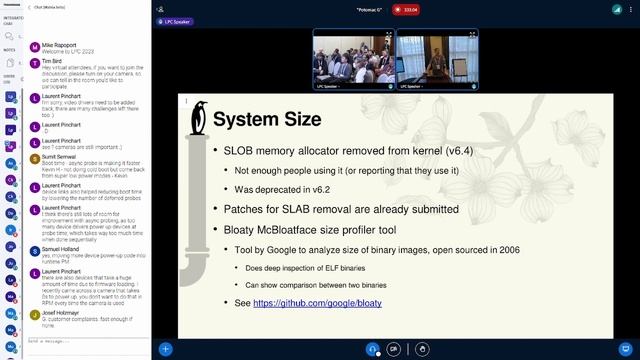Click 'Welcome to LPC 2023' chat message
This screenshot has width=640, height=360.
click(x=68, y=51)
